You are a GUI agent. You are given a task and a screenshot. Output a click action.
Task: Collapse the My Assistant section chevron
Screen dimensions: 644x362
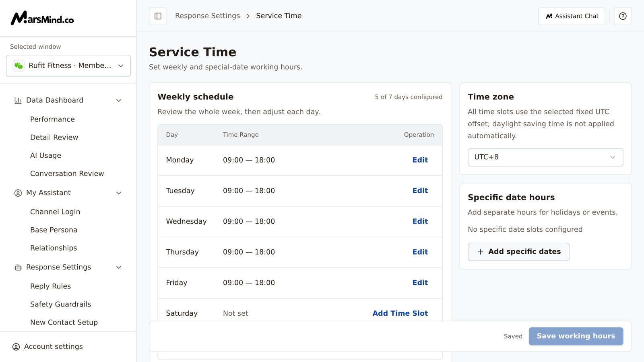[119, 193]
